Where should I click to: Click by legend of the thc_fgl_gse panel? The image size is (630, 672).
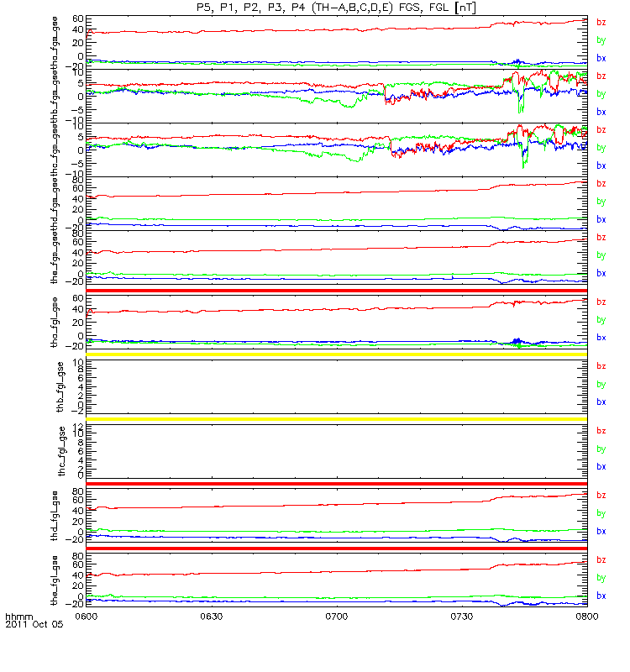601,449
